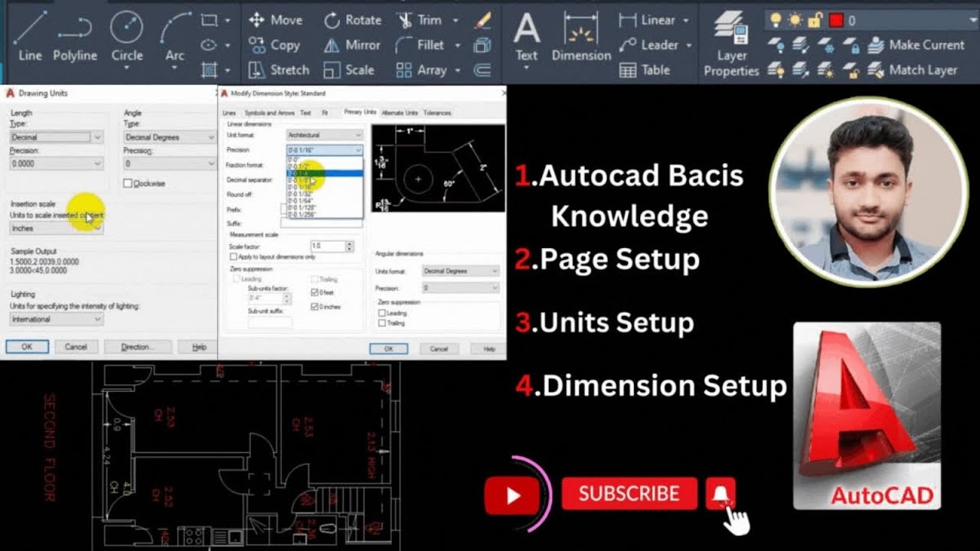
Task: Activate the Scale command
Action: [x=348, y=70]
